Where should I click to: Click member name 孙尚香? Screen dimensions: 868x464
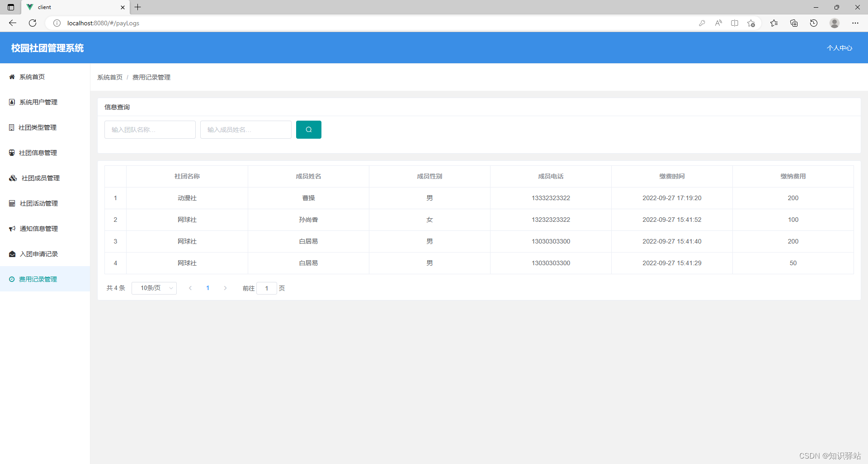(x=308, y=220)
